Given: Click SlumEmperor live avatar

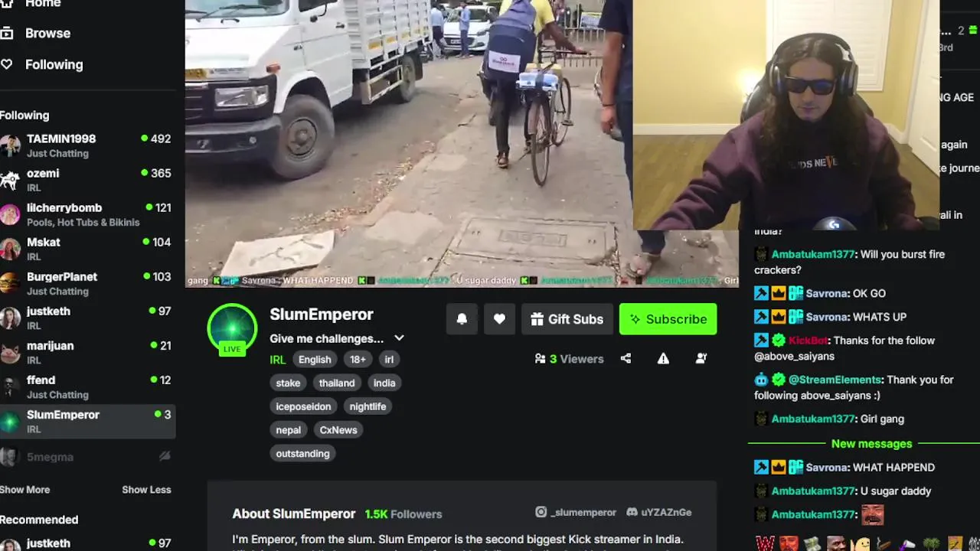Looking at the screenshot, I should (x=232, y=329).
